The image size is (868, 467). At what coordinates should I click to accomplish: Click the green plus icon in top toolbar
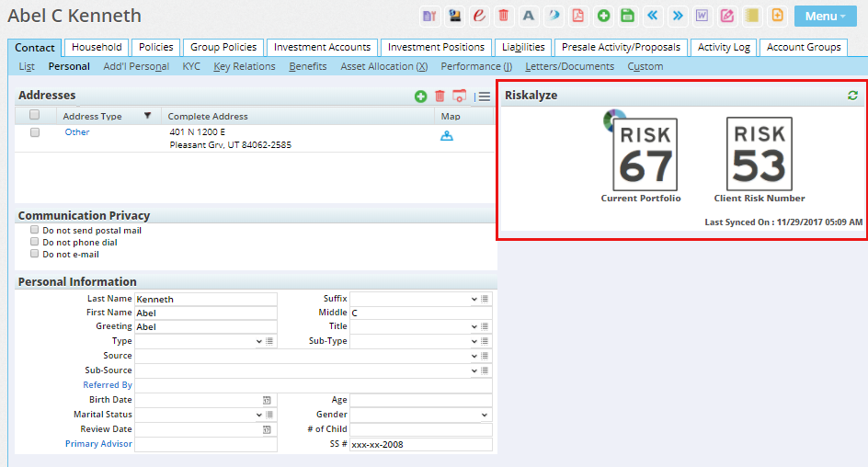pos(603,16)
